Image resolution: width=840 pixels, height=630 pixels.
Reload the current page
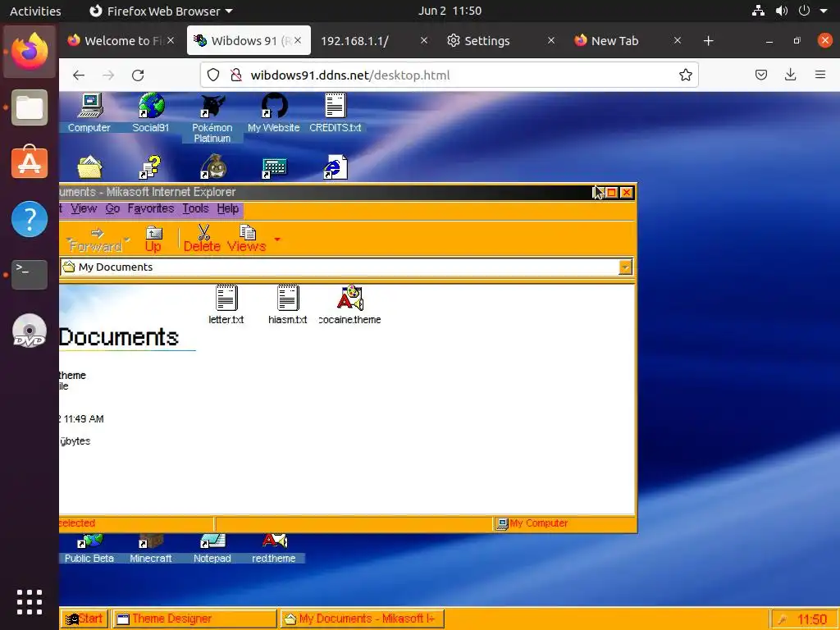tap(138, 75)
